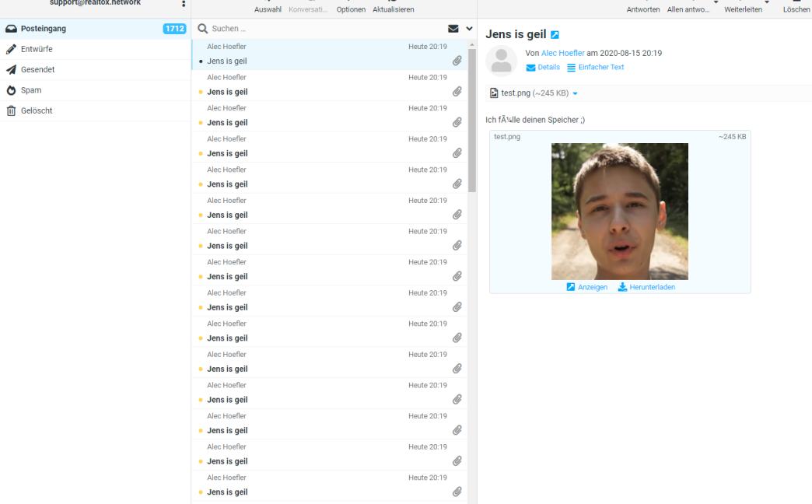
Task: Click the paperclip on the eleventh message
Action: tap(457, 369)
